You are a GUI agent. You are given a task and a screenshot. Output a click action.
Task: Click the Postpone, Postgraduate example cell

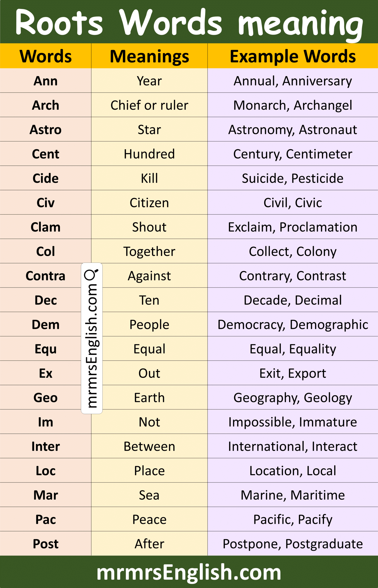293,544
